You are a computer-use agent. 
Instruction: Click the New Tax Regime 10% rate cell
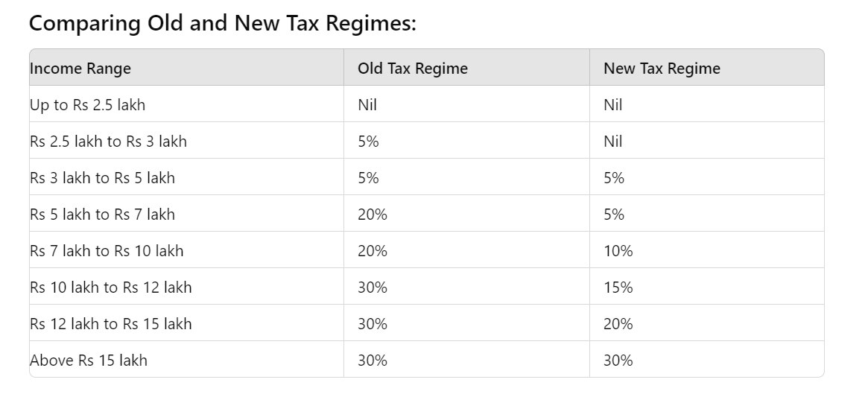click(x=618, y=251)
